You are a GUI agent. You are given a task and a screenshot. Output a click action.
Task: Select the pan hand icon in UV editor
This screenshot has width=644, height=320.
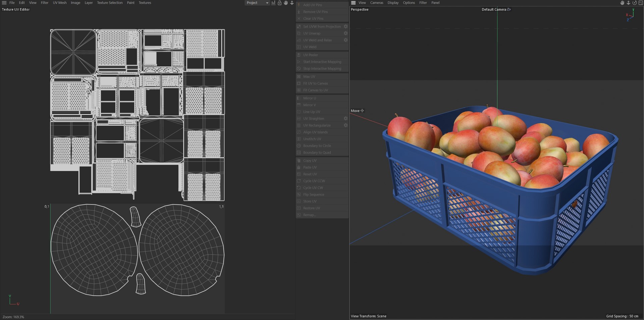click(x=286, y=3)
